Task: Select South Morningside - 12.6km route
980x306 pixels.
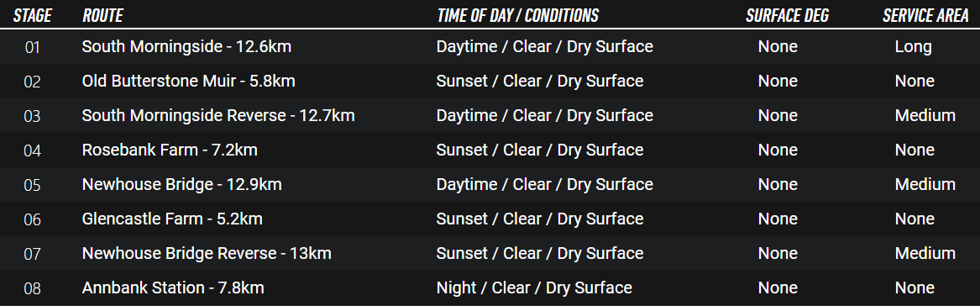Action: (187, 47)
